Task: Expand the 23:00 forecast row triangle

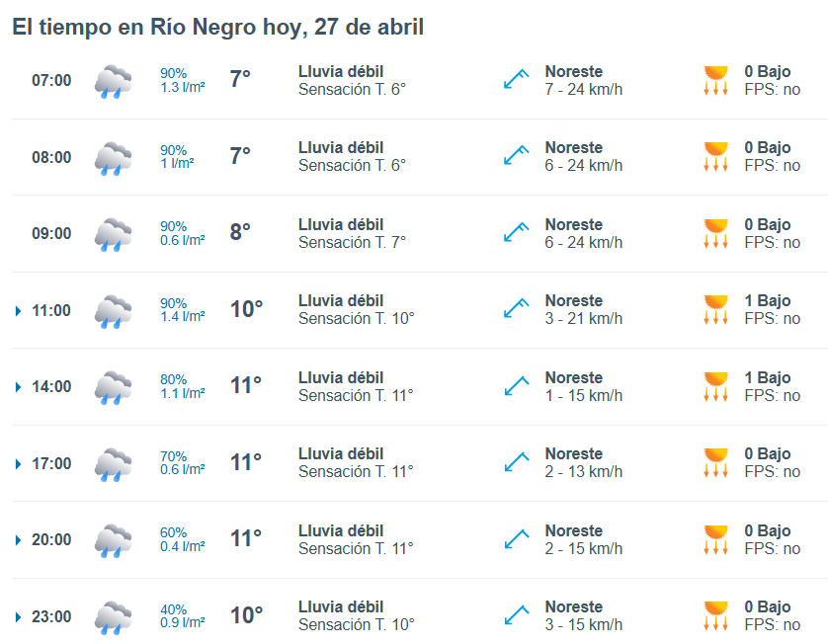Action: pyautogui.click(x=18, y=617)
